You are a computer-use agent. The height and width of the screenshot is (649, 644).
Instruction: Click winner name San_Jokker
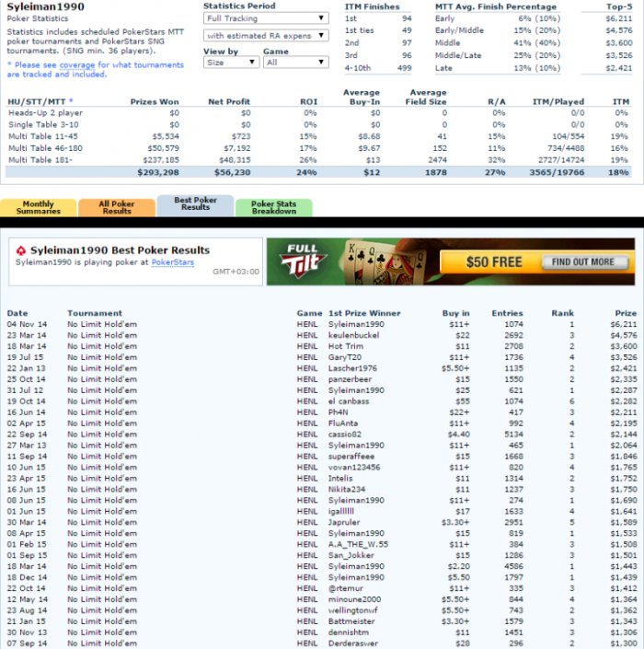pos(351,555)
